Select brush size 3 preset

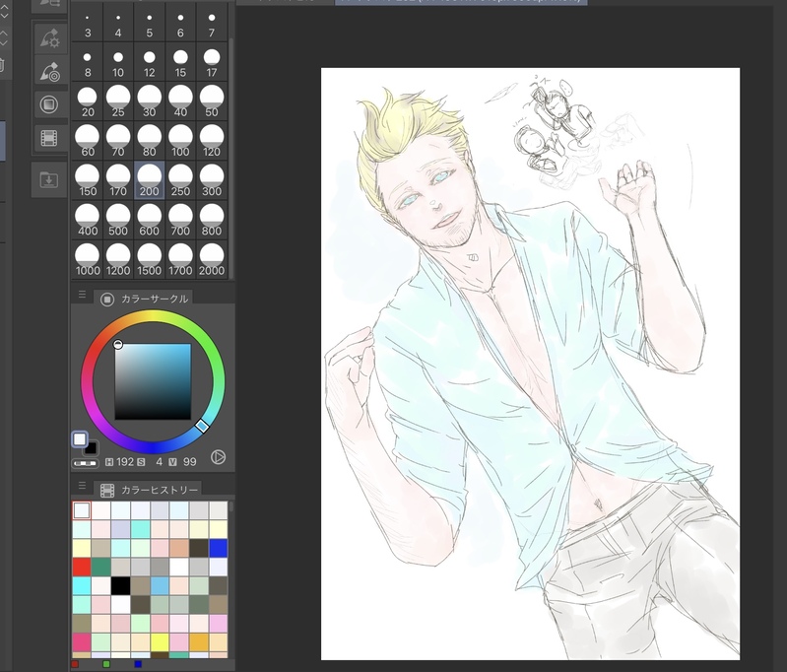coord(88,24)
